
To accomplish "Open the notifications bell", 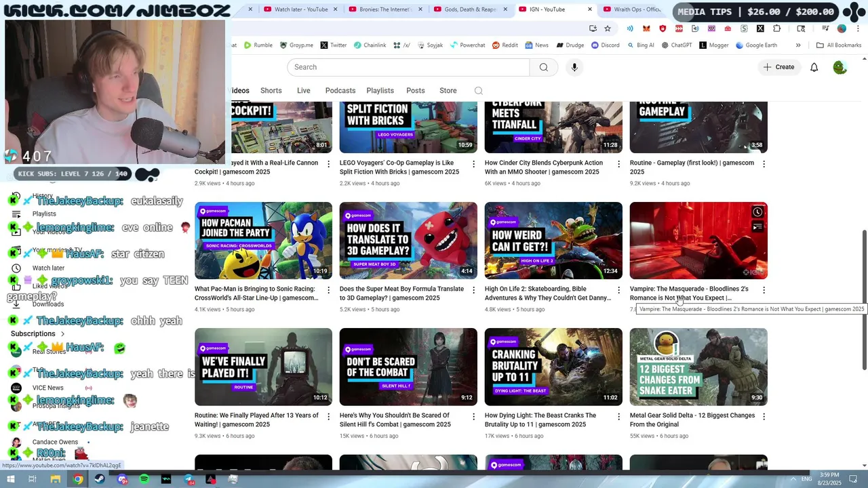I will pos(814,67).
